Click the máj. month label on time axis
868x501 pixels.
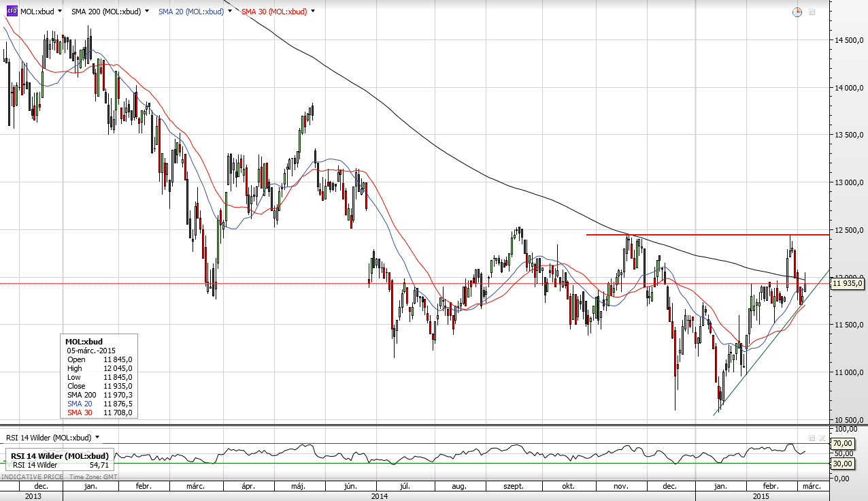pos(298,487)
